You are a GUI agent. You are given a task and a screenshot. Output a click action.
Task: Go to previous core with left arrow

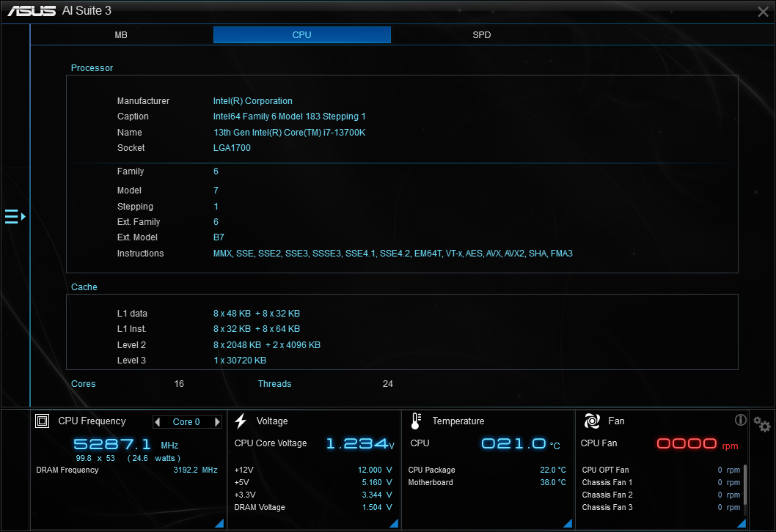click(x=158, y=422)
